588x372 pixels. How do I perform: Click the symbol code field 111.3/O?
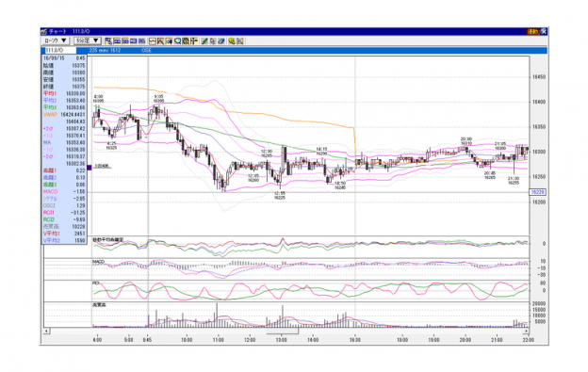(x=60, y=50)
